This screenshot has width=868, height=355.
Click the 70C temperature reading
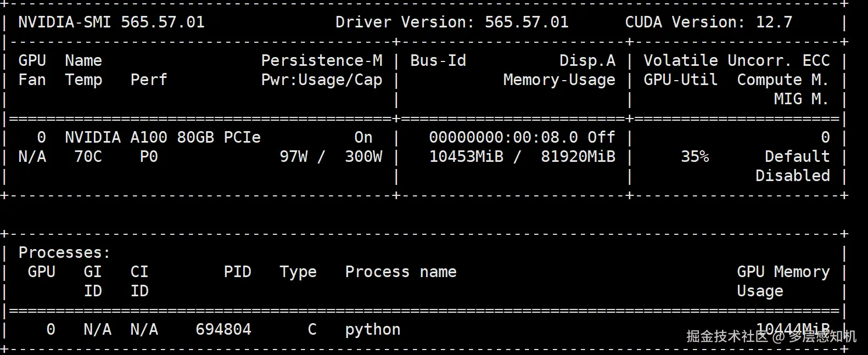point(88,157)
